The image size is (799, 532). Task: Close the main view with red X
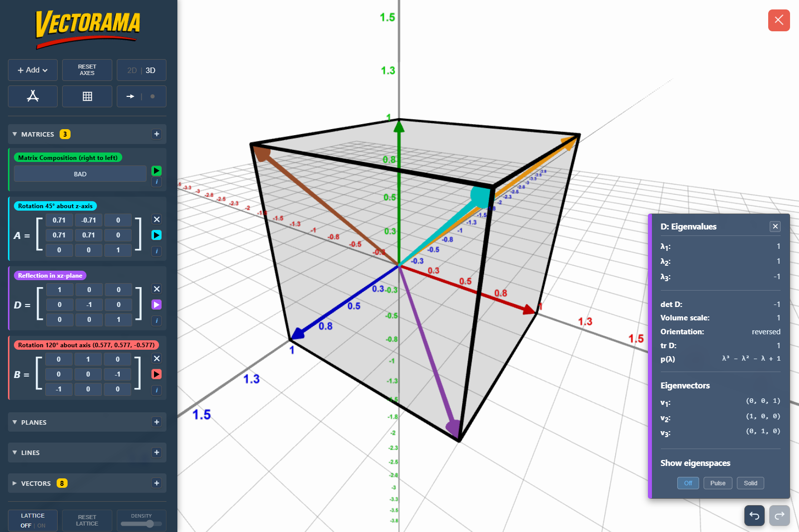point(779,20)
